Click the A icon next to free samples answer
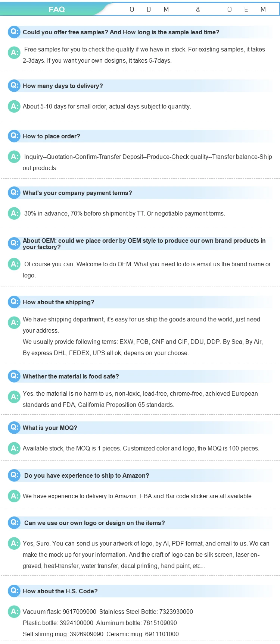The image size is (280, 644). 14,53
